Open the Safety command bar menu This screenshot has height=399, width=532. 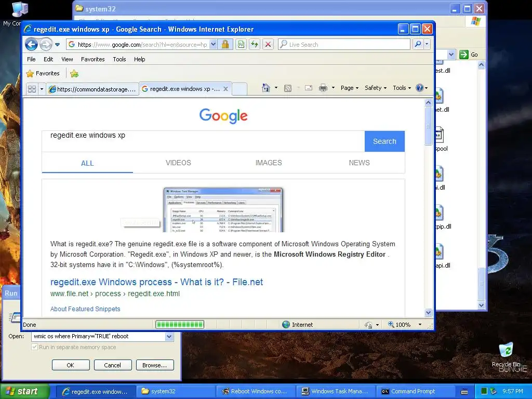coord(375,88)
